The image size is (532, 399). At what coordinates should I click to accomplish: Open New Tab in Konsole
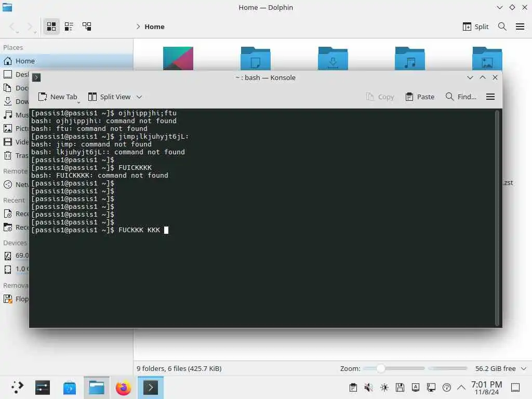[x=57, y=97]
